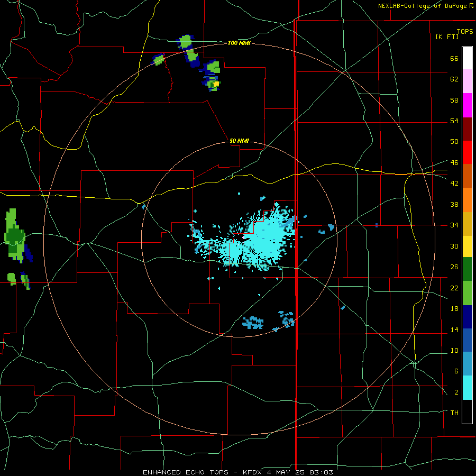Click the legend value "26"
Viewport: 476px width, 476px height.
454,267
